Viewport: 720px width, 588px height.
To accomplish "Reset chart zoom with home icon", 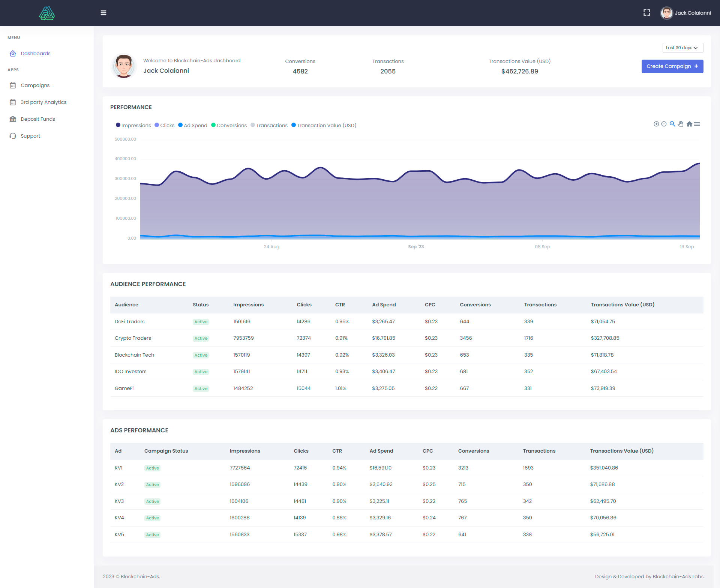I will 689,124.
